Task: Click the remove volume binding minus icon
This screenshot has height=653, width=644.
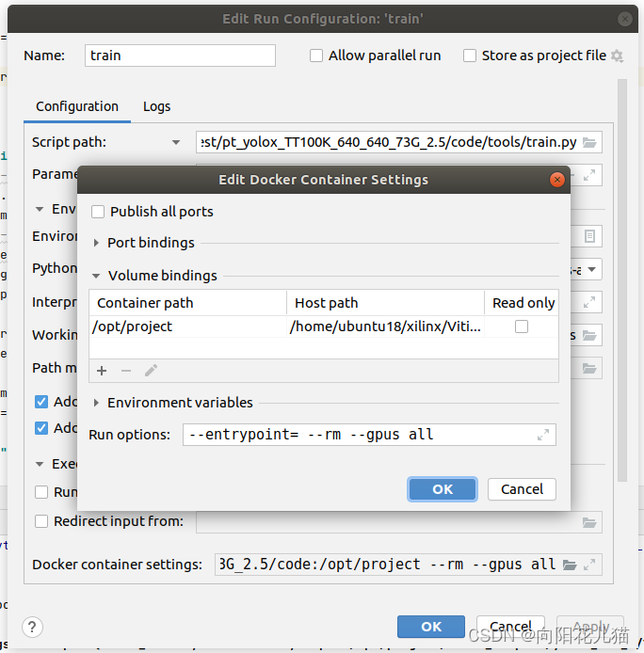Action: pos(126,371)
